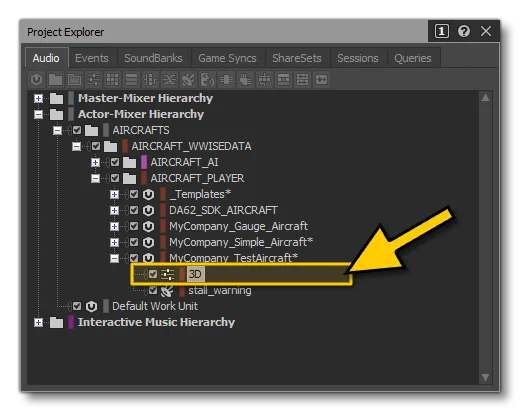Click the Sound Voice talking-head toolbar icon
Screen dimensions: 520x412
[x=207, y=80]
